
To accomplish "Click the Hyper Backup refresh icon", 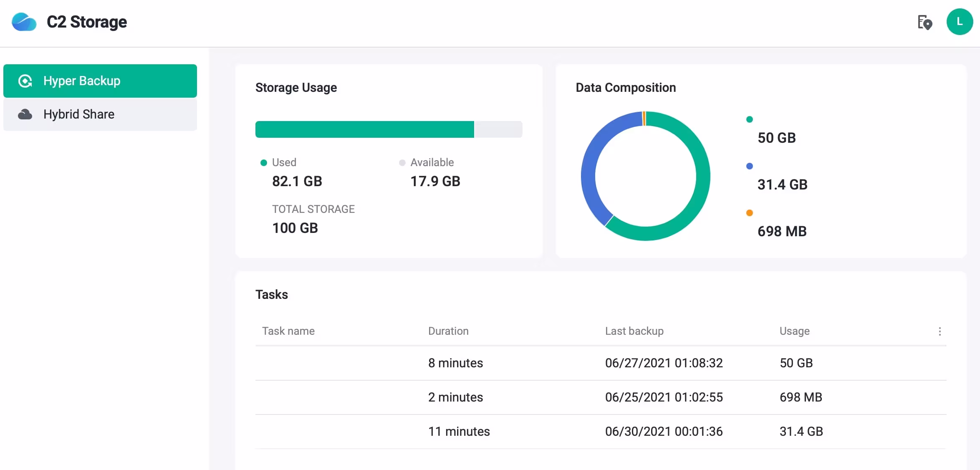I will 25,81.
